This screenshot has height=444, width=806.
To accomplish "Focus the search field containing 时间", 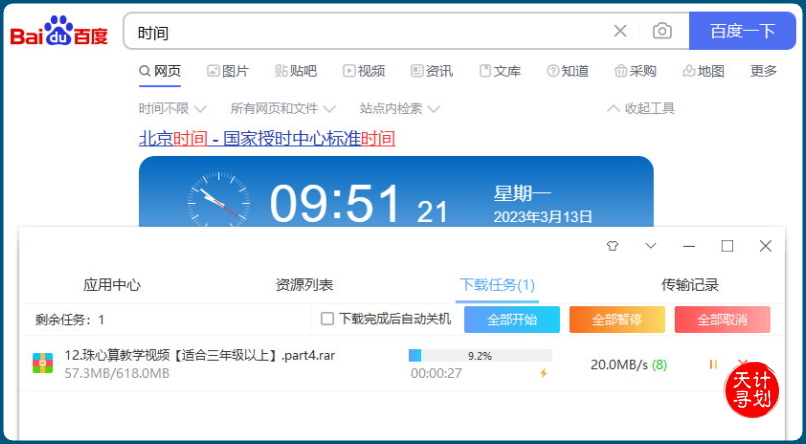I will click(370, 32).
